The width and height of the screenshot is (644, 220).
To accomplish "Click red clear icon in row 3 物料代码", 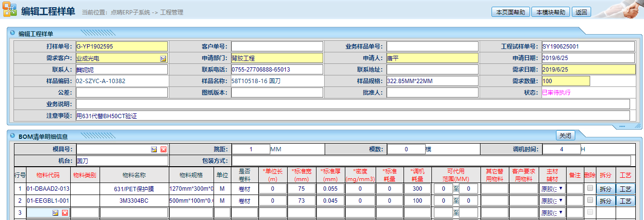I will 64,212.
